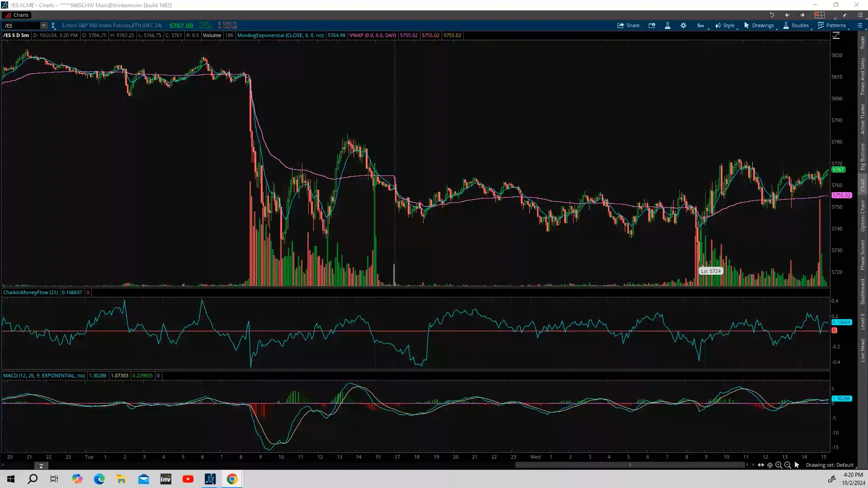Expand the Style dropdown menu
The height and width of the screenshot is (488, 868).
(x=725, y=25)
